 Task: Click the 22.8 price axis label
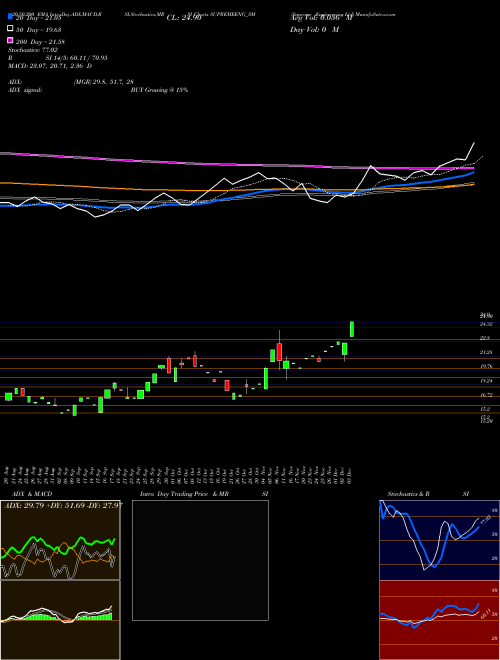click(x=486, y=338)
